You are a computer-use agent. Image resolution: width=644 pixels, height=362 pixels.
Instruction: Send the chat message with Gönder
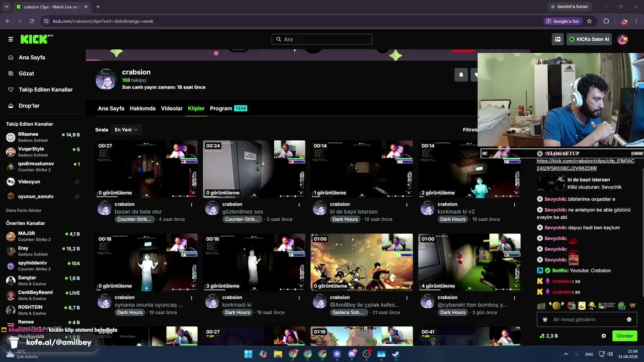624,336
